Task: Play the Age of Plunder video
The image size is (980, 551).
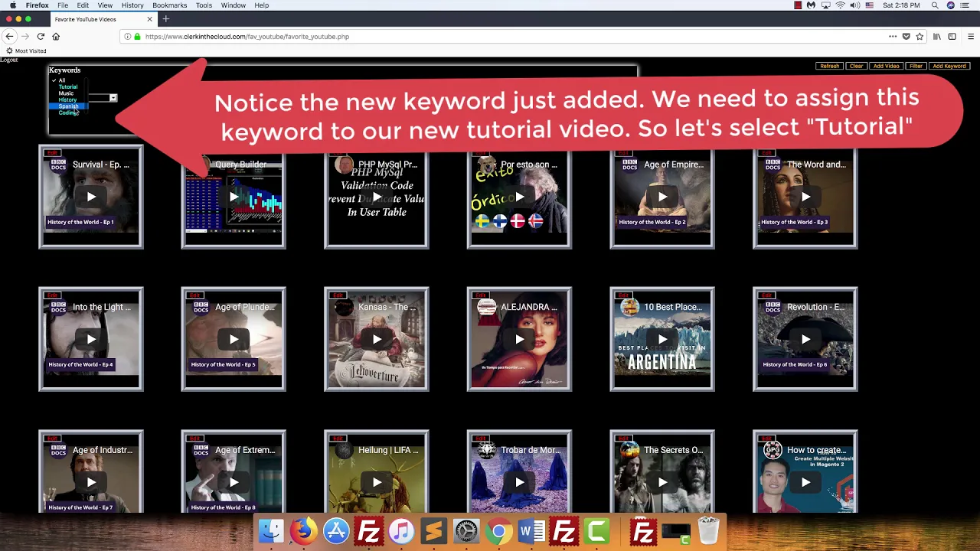Action: [234, 339]
